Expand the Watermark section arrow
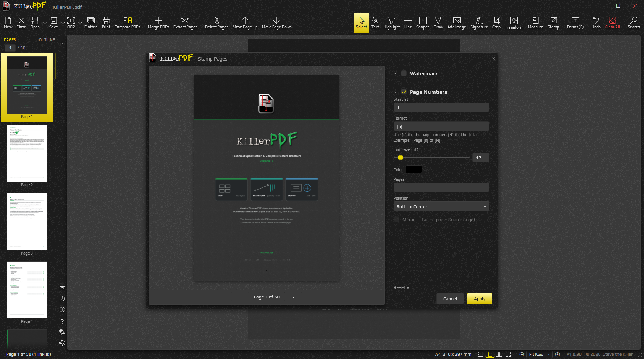 [x=395, y=74]
